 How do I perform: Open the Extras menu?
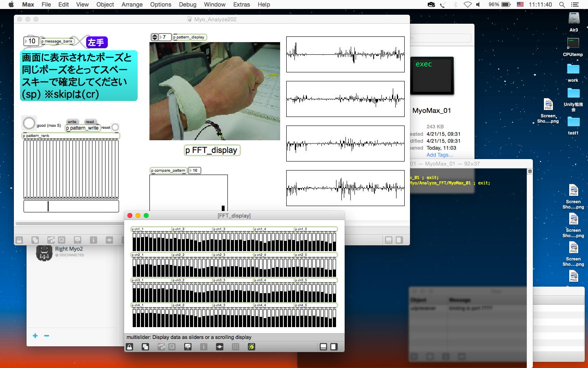click(x=241, y=4)
